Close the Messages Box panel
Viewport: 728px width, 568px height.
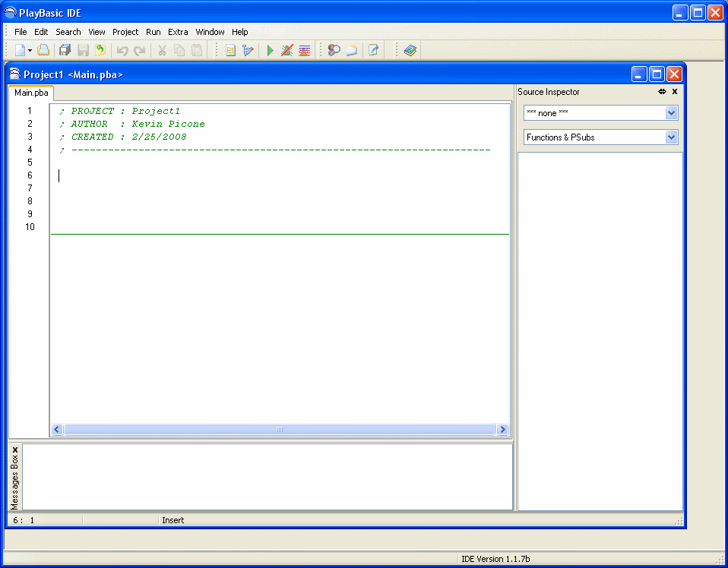[15, 450]
